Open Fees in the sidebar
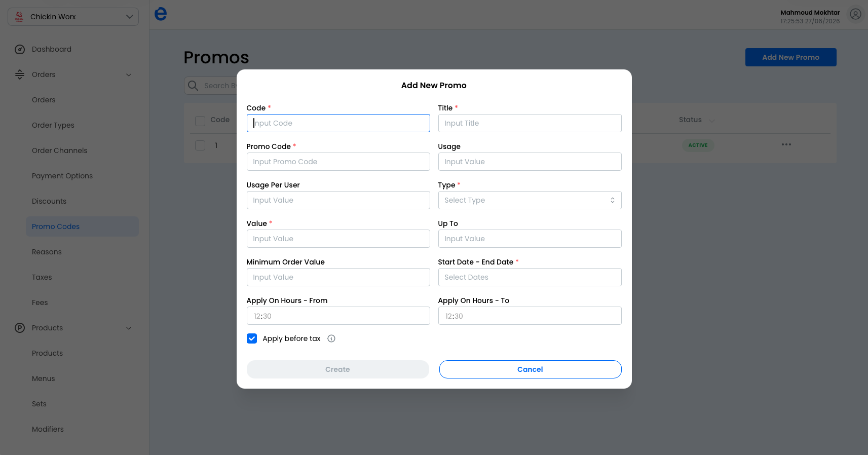The width and height of the screenshot is (868, 455). click(x=40, y=302)
